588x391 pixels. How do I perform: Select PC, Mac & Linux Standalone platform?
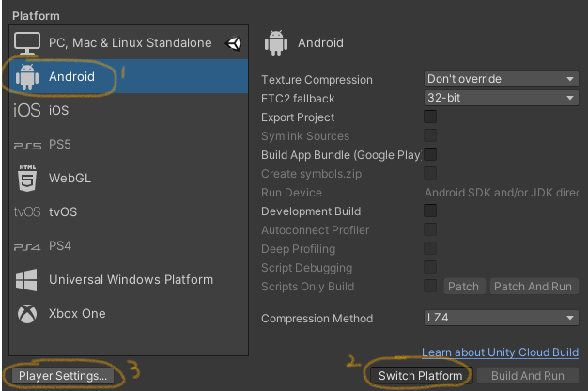tap(129, 42)
